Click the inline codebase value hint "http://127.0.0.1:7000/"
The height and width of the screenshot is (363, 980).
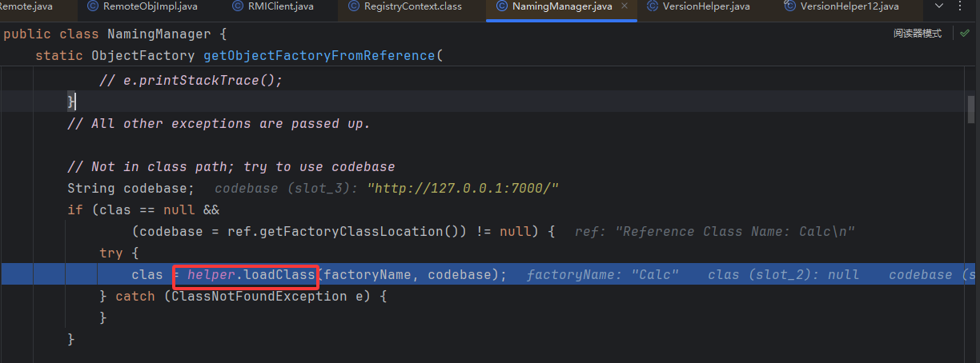[462, 188]
